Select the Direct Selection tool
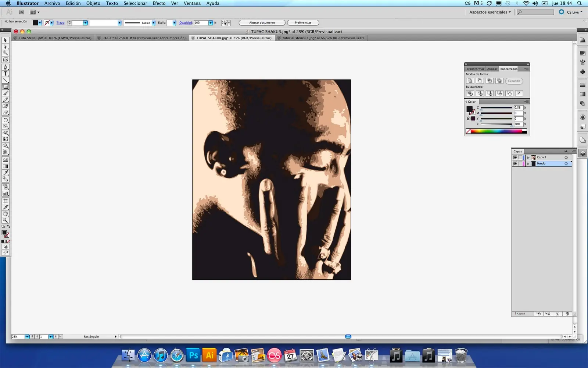 tap(5, 47)
